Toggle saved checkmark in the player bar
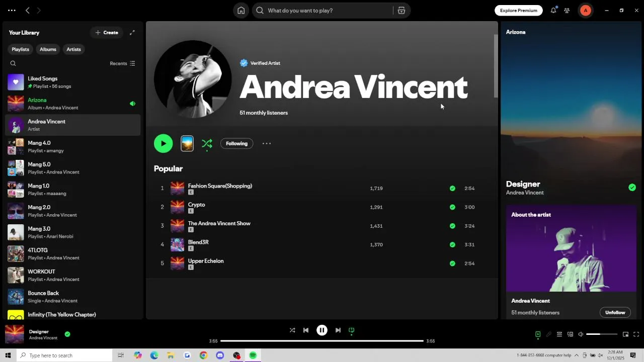644x362 pixels. click(x=67, y=334)
